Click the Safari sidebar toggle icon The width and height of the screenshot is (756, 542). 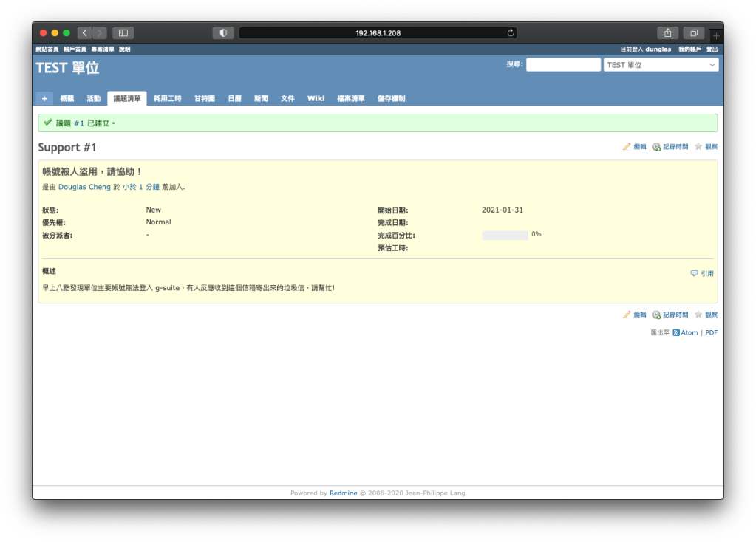coord(123,32)
